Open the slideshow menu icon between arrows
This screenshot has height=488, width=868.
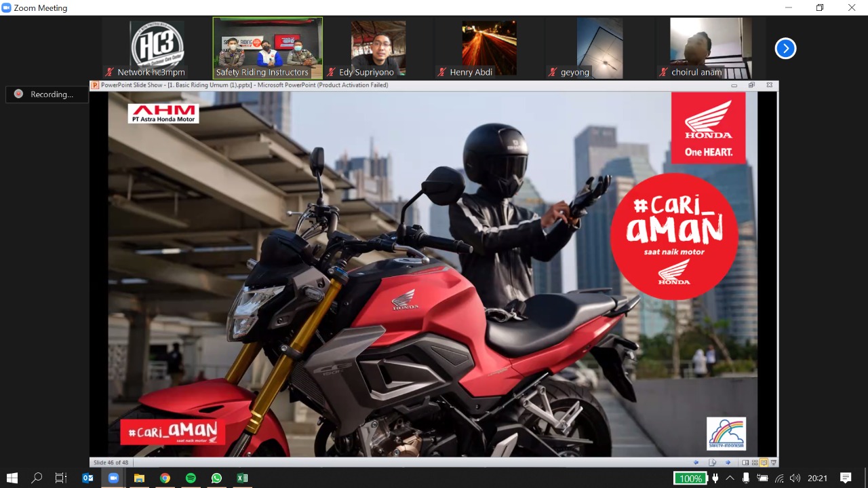(x=712, y=462)
